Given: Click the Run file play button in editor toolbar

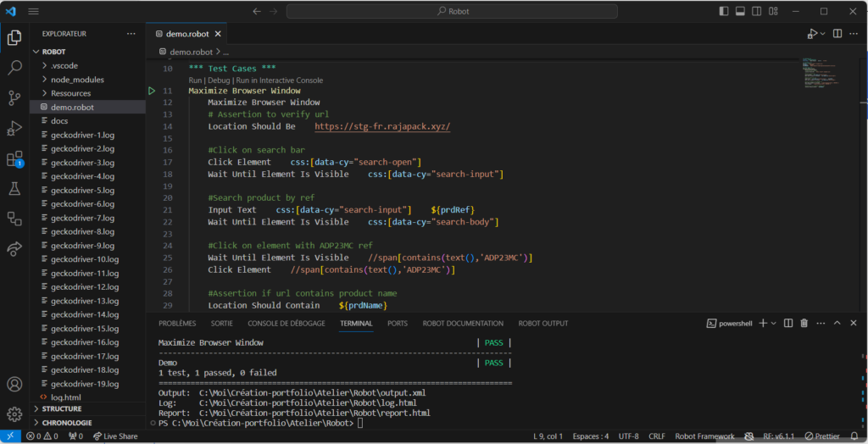Looking at the screenshot, I should [812, 34].
